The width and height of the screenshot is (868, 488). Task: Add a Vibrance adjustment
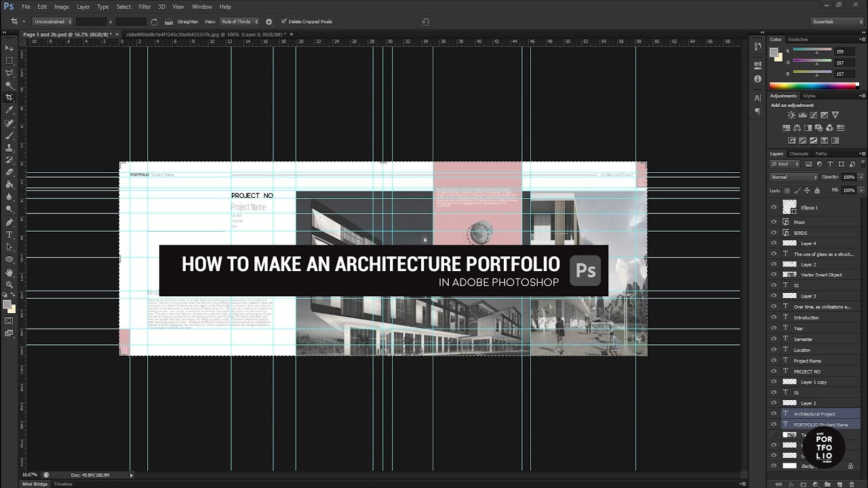(x=835, y=115)
